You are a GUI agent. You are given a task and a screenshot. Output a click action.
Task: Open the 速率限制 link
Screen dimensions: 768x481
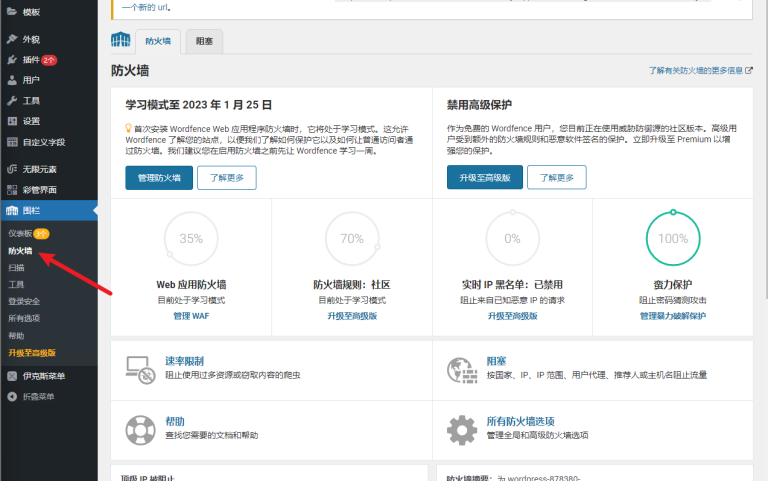tap(184, 361)
